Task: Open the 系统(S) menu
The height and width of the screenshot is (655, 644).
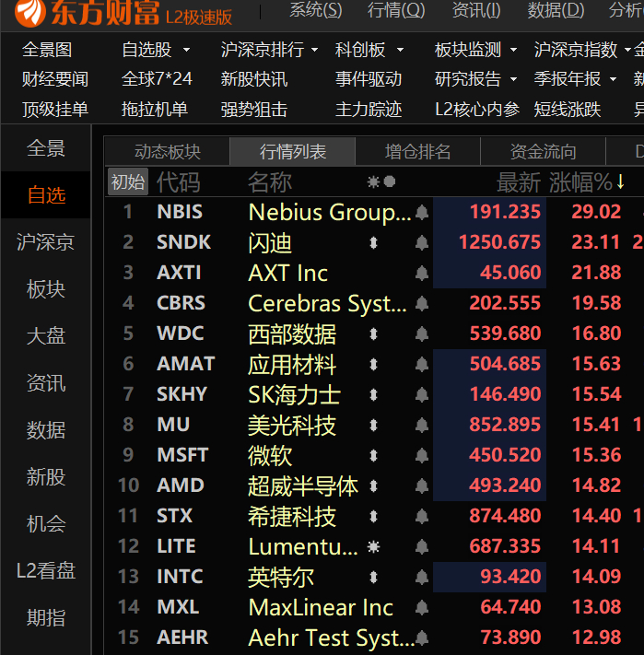Action: point(316,10)
